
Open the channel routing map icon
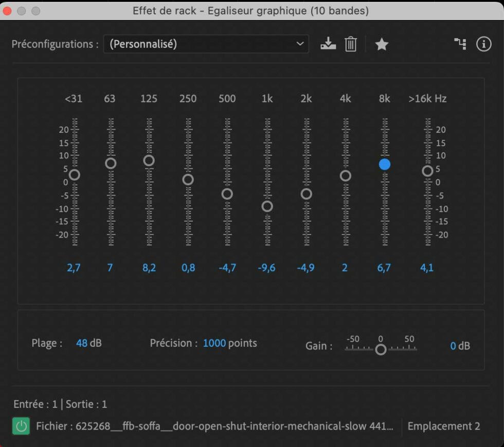pyautogui.click(x=460, y=44)
